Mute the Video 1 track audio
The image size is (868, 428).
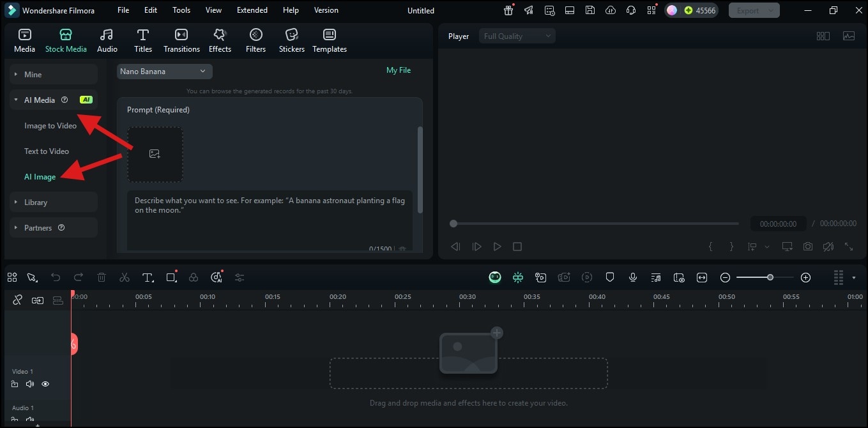[30, 384]
